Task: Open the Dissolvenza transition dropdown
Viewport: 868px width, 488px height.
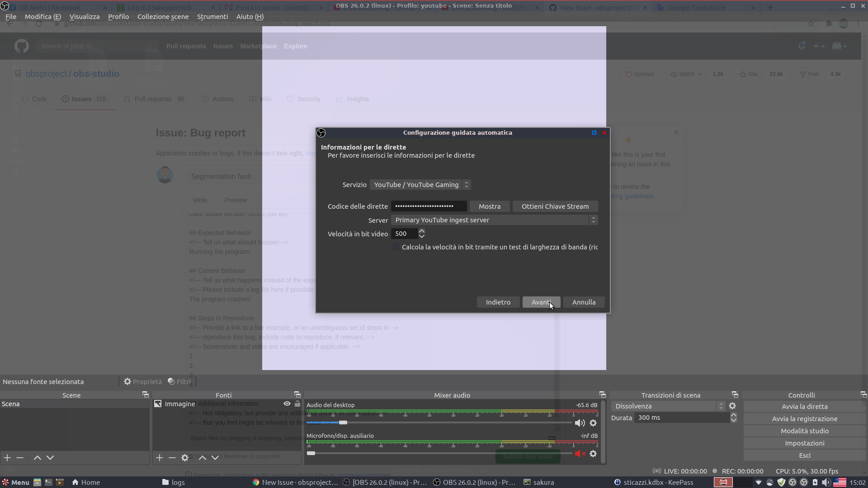Action: pyautogui.click(x=721, y=406)
